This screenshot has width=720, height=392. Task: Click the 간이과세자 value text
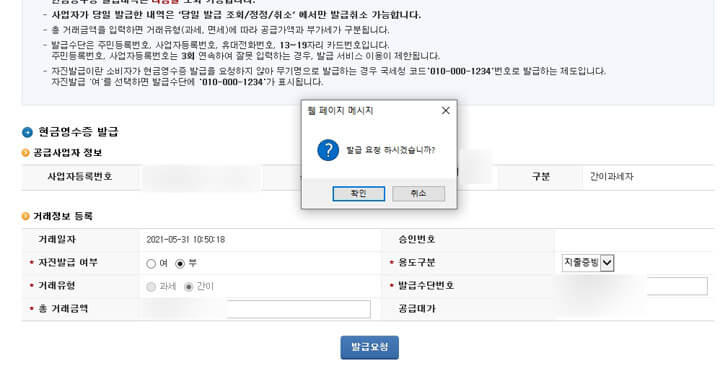(x=611, y=177)
